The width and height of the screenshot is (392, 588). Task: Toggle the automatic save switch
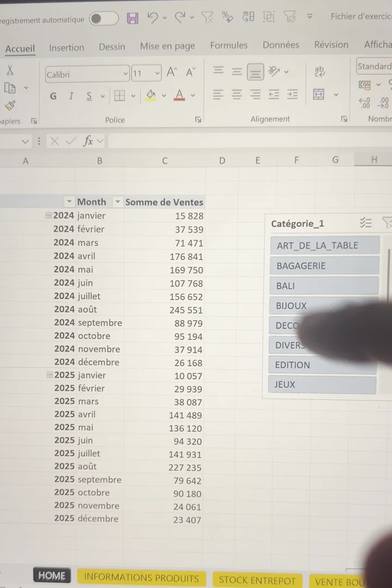103,19
